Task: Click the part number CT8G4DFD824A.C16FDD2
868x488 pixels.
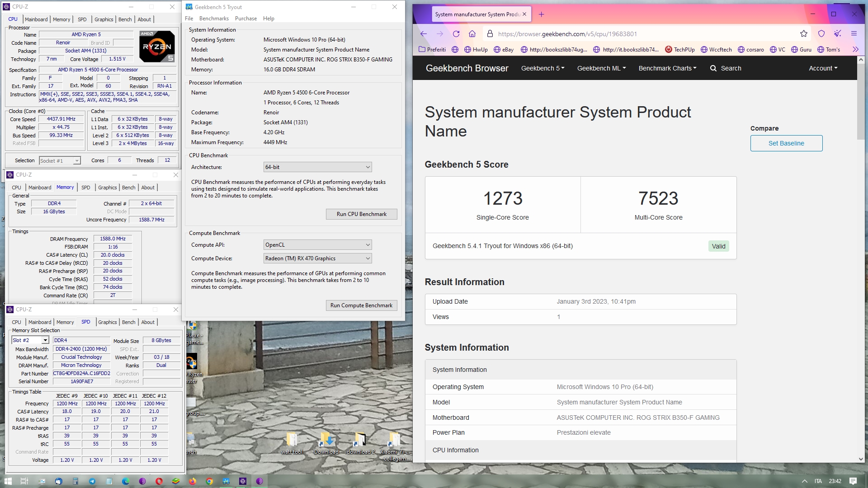Action: click(x=81, y=374)
